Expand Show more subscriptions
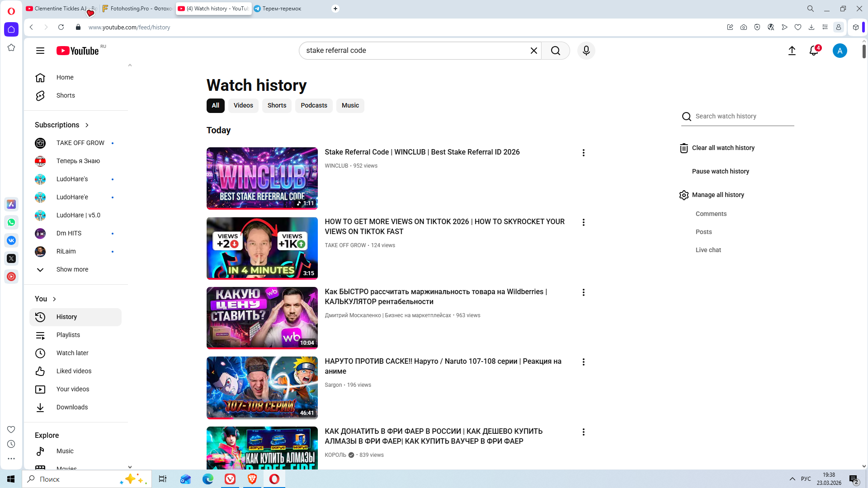Screen dimensions: 868x488 tap(72, 269)
